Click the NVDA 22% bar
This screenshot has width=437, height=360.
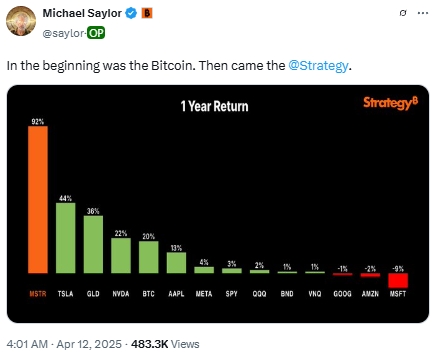coord(121,256)
